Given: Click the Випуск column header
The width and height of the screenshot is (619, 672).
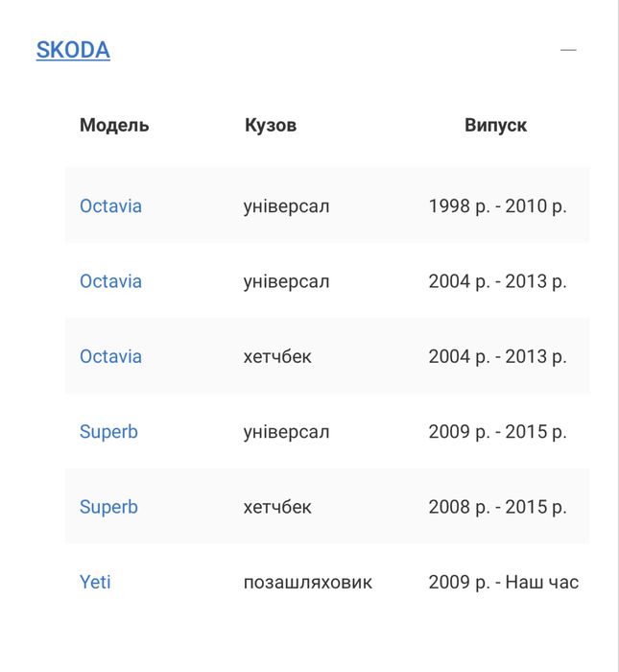Looking at the screenshot, I should (x=495, y=126).
